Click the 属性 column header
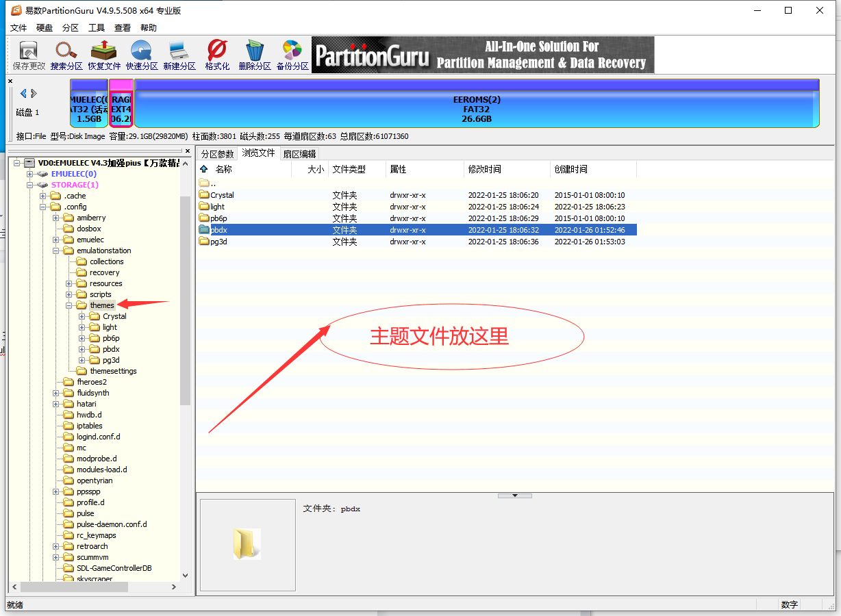The image size is (841, 616). coord(425,169)
